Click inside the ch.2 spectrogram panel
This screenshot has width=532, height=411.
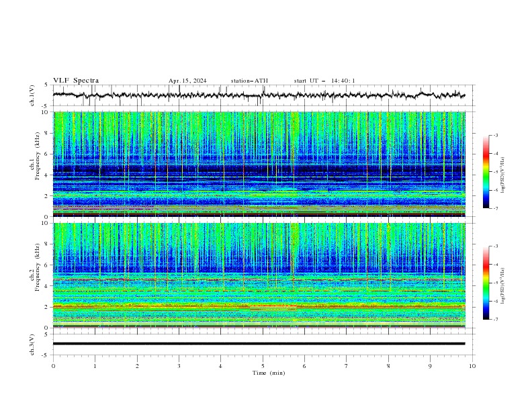tap(259, 275)
